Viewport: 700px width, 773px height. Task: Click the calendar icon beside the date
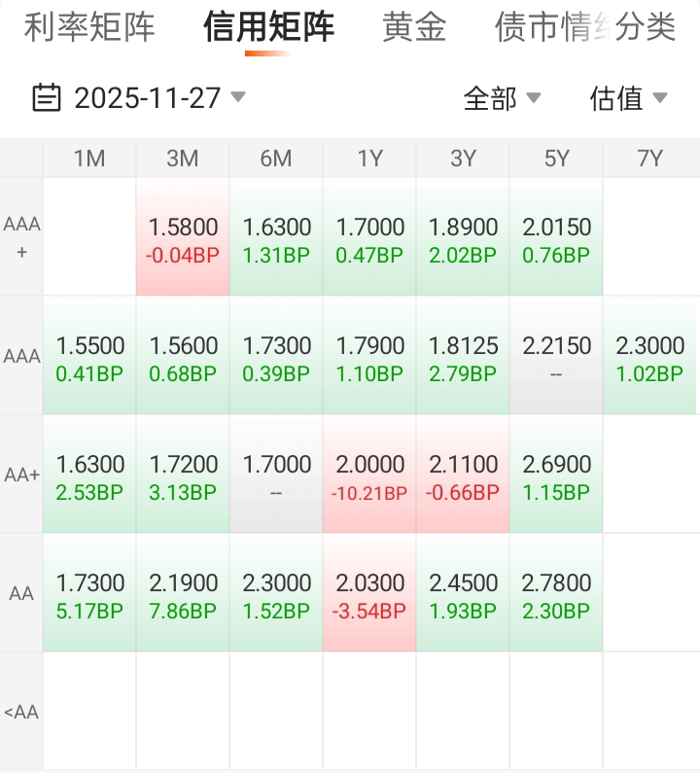coord(46,97)
